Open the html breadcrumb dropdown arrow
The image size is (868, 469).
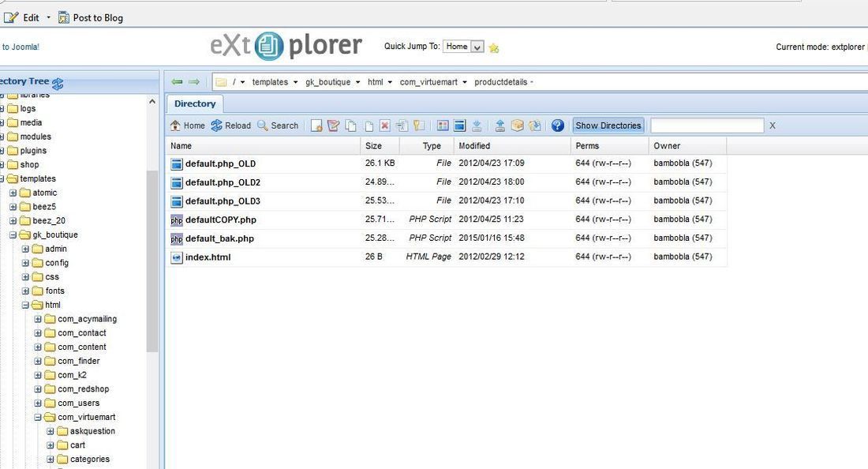click(390, 82)
